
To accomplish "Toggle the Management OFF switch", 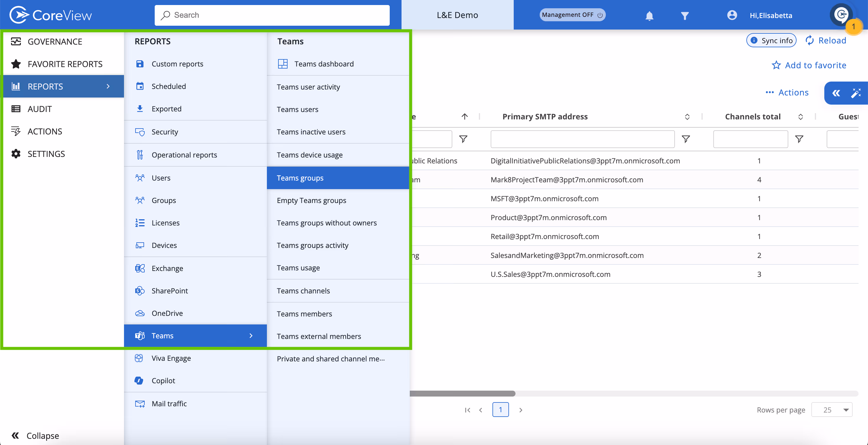I will coord(572,15).
